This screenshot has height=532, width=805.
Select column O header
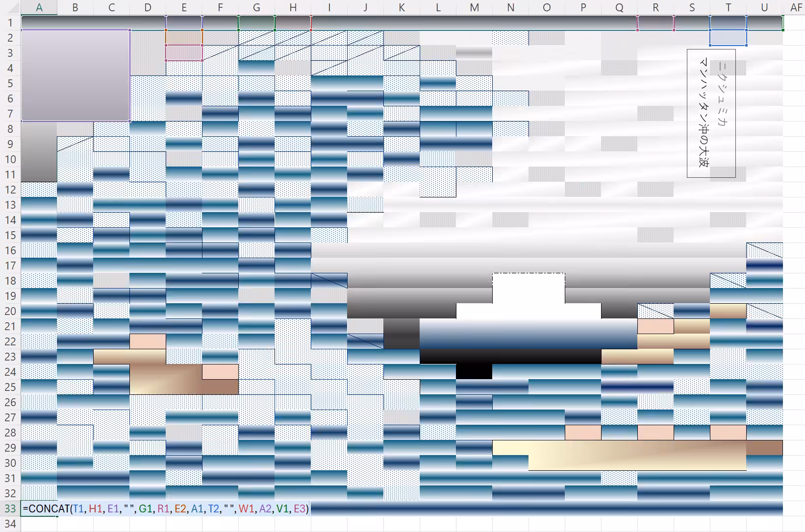[x=547, y=7]
